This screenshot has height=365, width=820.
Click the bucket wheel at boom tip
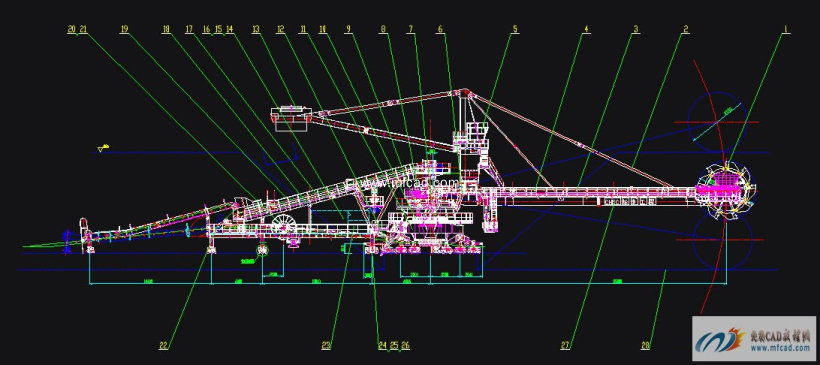(726, 191)
